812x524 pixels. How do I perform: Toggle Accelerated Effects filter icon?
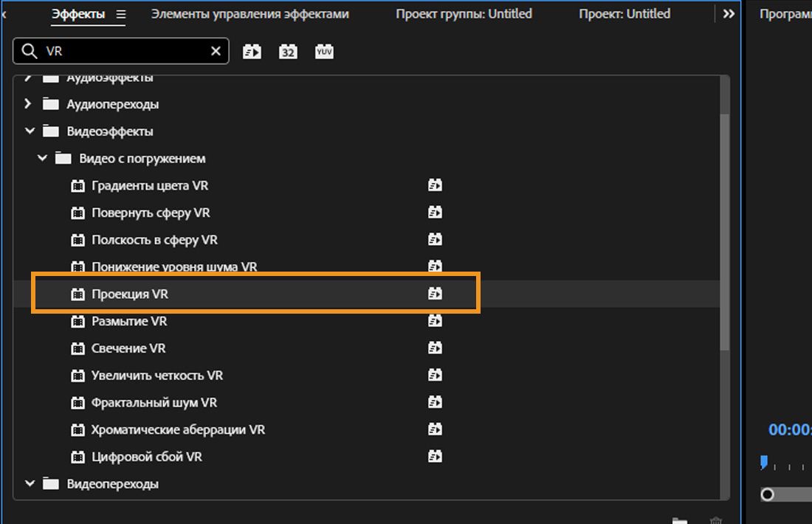tap(252, 51)
